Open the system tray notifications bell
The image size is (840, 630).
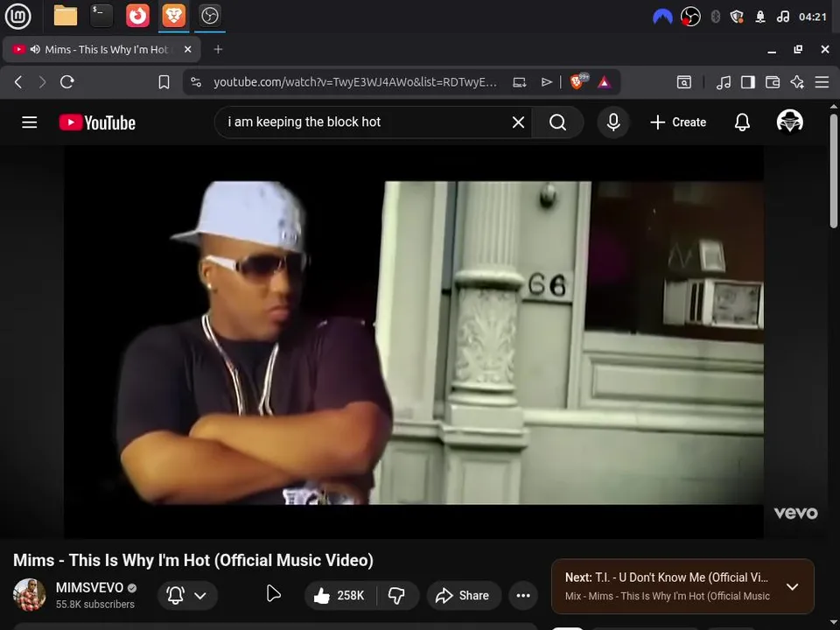pyautogui.click(x=760, y=17)
